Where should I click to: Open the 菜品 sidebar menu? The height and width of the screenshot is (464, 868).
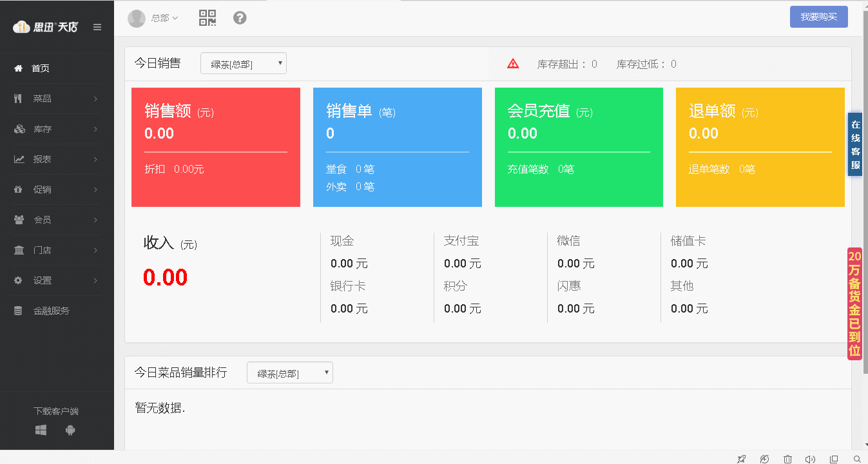tap(57, 99)
